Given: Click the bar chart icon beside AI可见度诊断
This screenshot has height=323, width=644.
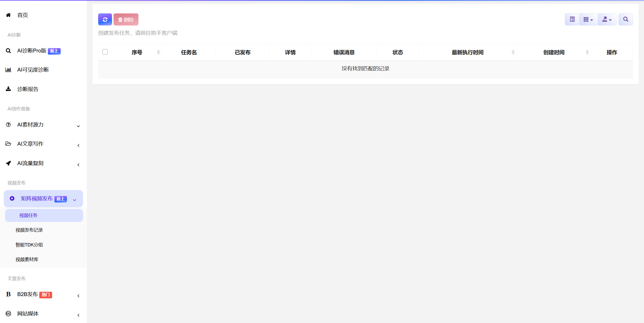Looking at the screenshot, I should click(x=8, y=70).
